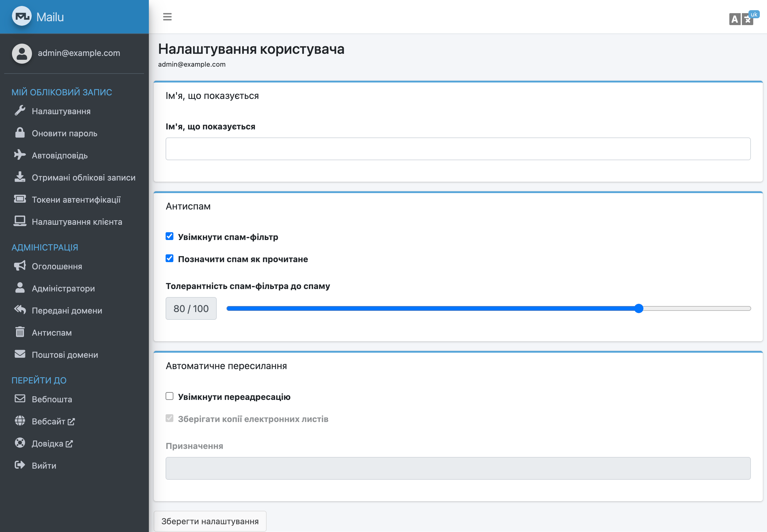Viewport: 767px width, 532px height.
Task: Click the МІЙ ОБЛІКОВИЙ ЗАПИС sidebar header
Action: 62,92
